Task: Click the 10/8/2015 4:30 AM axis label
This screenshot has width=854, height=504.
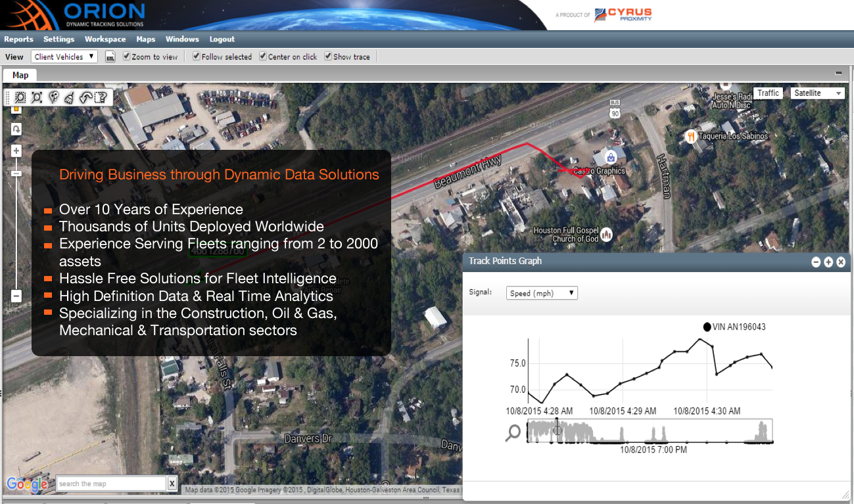Action: pos(707,411)
